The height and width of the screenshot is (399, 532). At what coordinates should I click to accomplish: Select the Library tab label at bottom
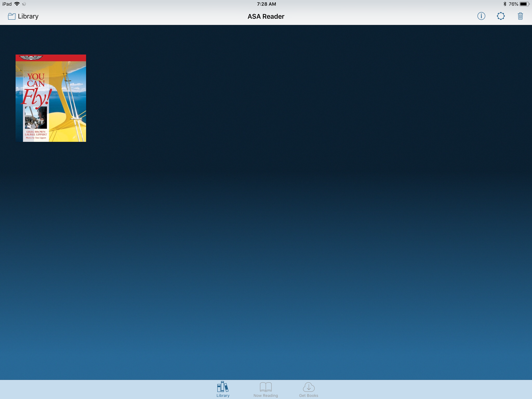click(x=223, y=395)
